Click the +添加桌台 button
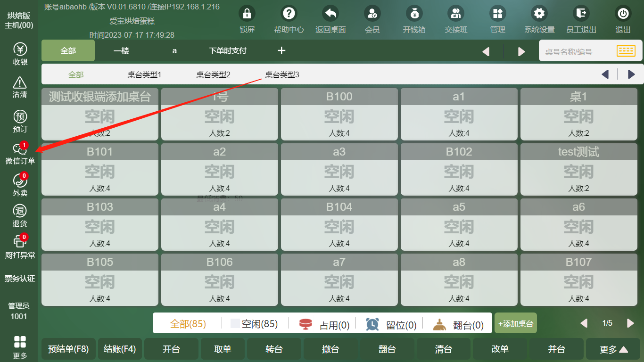 pos(515,324)
